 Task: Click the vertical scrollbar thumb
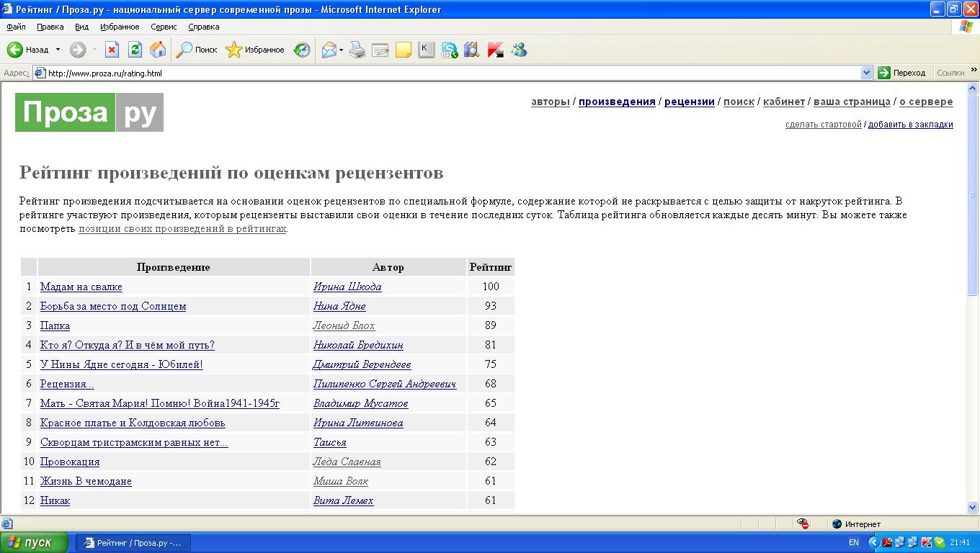coord(973,194)
